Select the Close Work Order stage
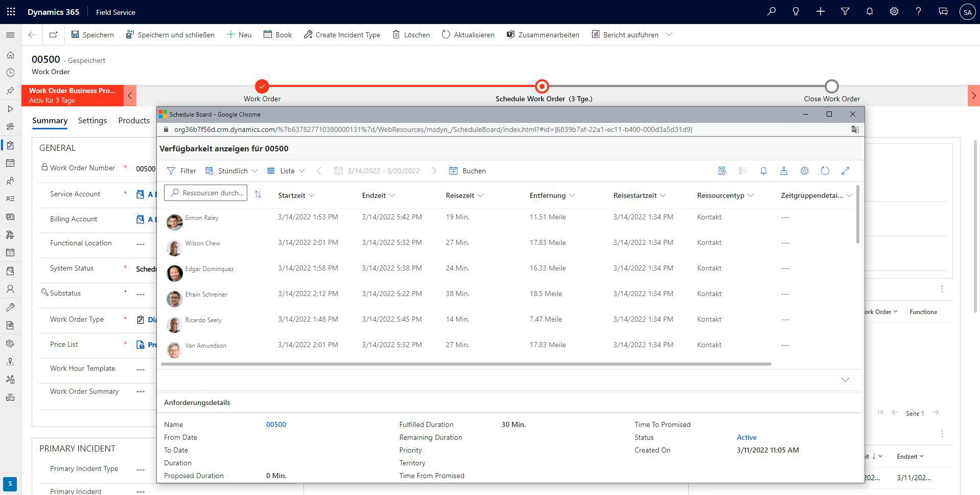Screen dimensions: 980x495 coord(832,86)
